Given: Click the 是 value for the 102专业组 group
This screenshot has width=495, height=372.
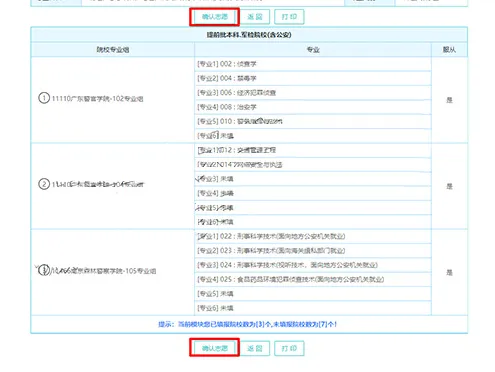Looking at the screenshot, I should tap(449, 100).
